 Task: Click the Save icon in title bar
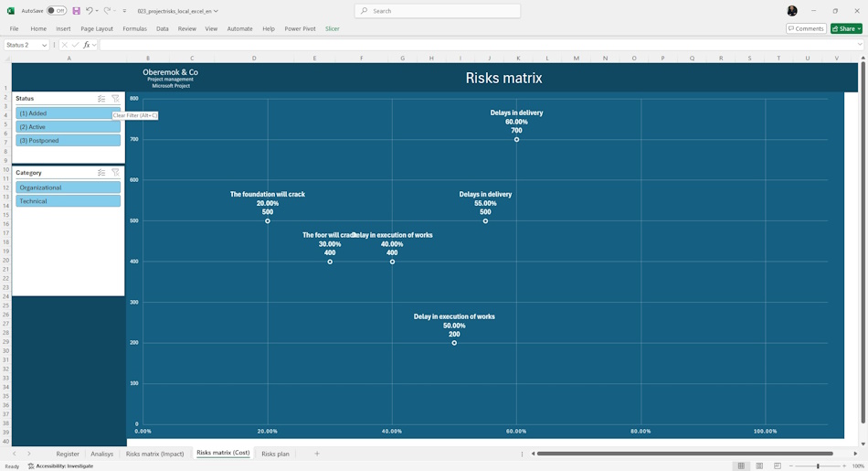pyautogui.click(x=77, y=11)
